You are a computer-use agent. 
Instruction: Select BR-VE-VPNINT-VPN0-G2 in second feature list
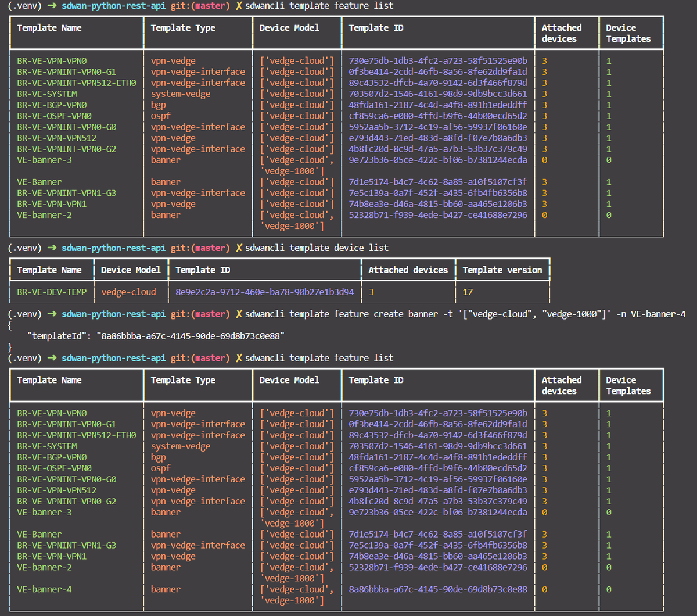(x=67, y=501)
